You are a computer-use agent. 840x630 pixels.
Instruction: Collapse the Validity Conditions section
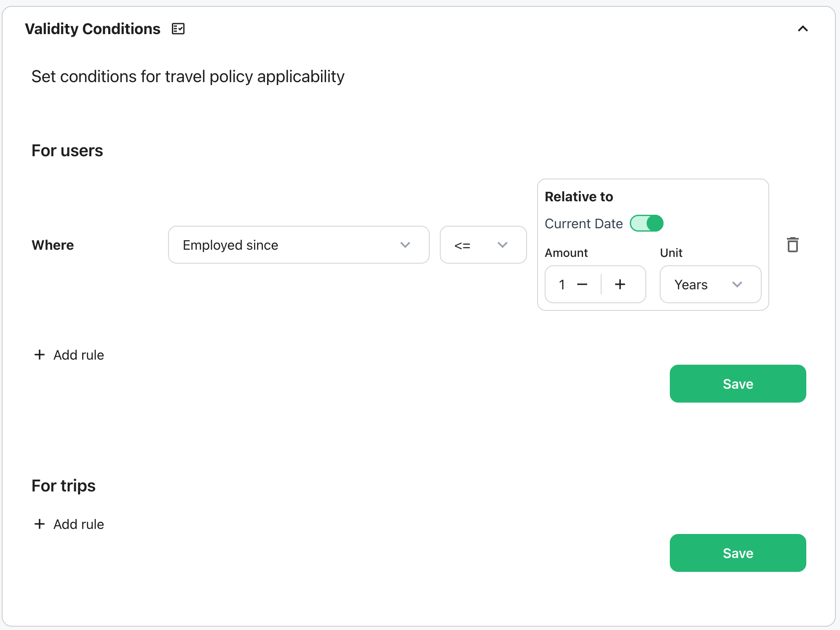[x=803, y=29]
